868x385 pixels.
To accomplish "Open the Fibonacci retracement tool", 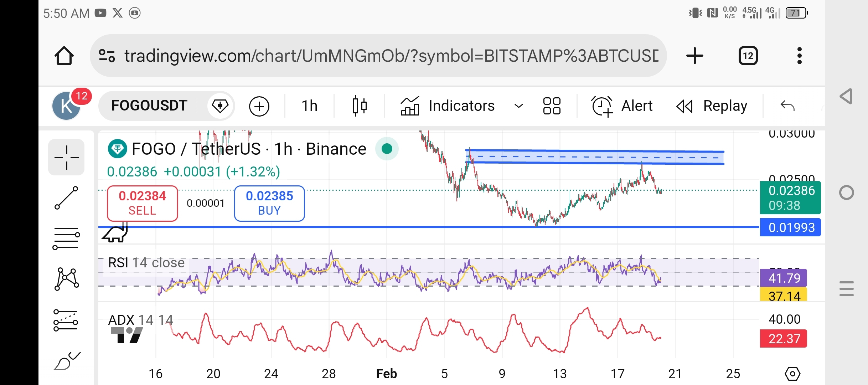I will click(66, 238).
